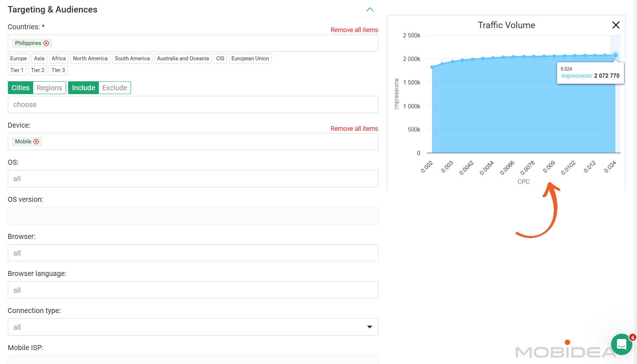The height and width of the screenshot is (364, 637).
Task: Click the first chart data point at 0.002
Action: 432,67
